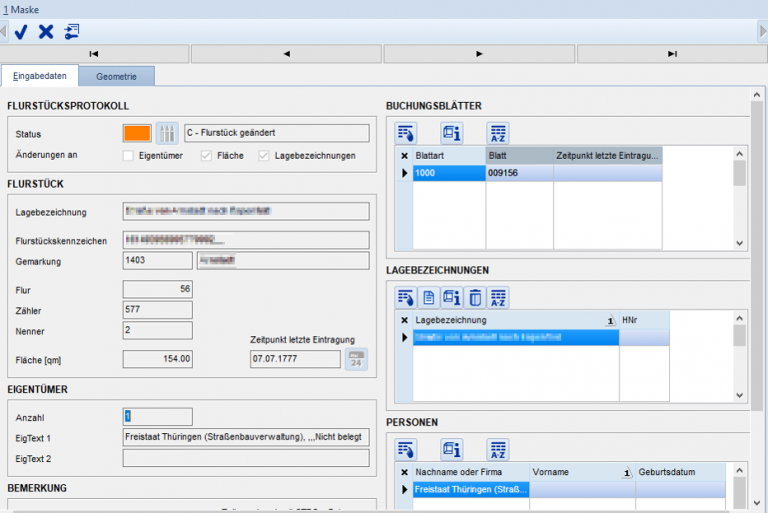Click the Lagebezeichnung input field
The image size is (768, 513).
246,211
